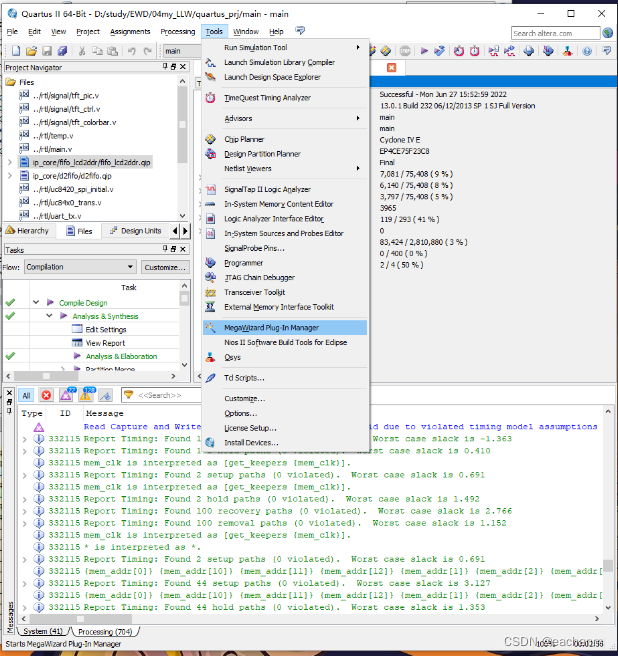Switch to the Hierarchy tab
The width and height of the screenshot is (618, 656).
pyautogui.click(x=28, y=231)
